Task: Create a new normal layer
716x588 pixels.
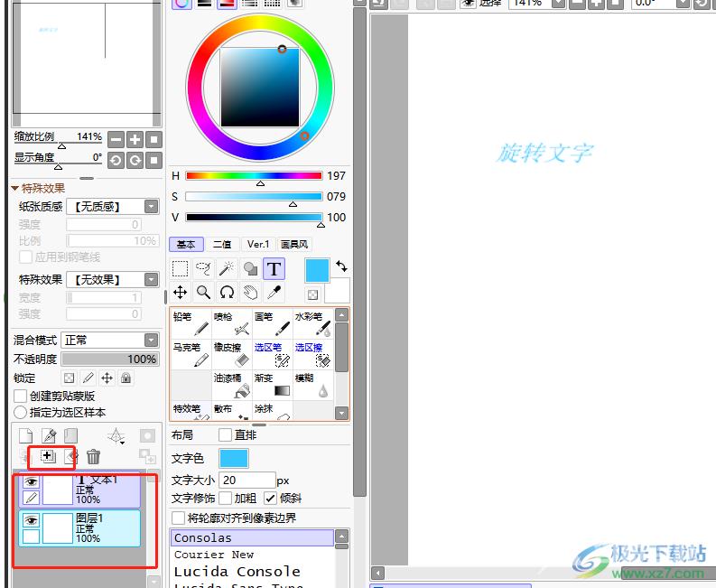Action: (x=26, y=436)
